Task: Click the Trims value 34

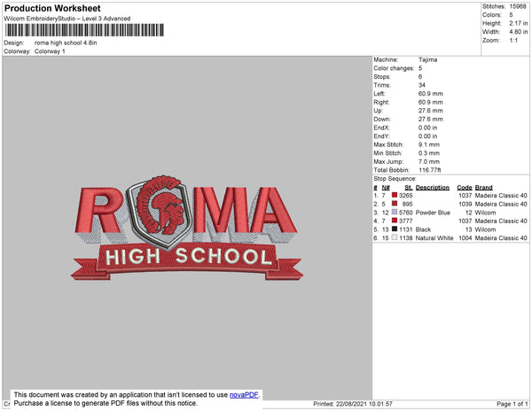Action: pos(422,85)
